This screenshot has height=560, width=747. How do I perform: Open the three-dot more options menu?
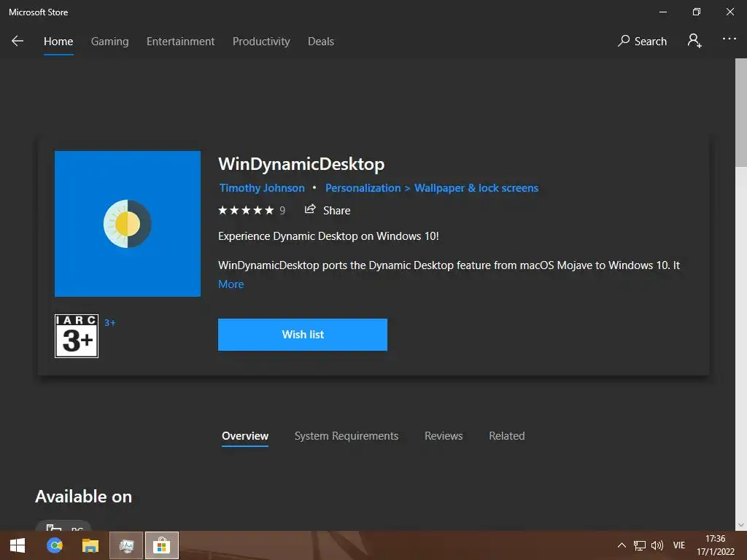[x=729, y=39]
